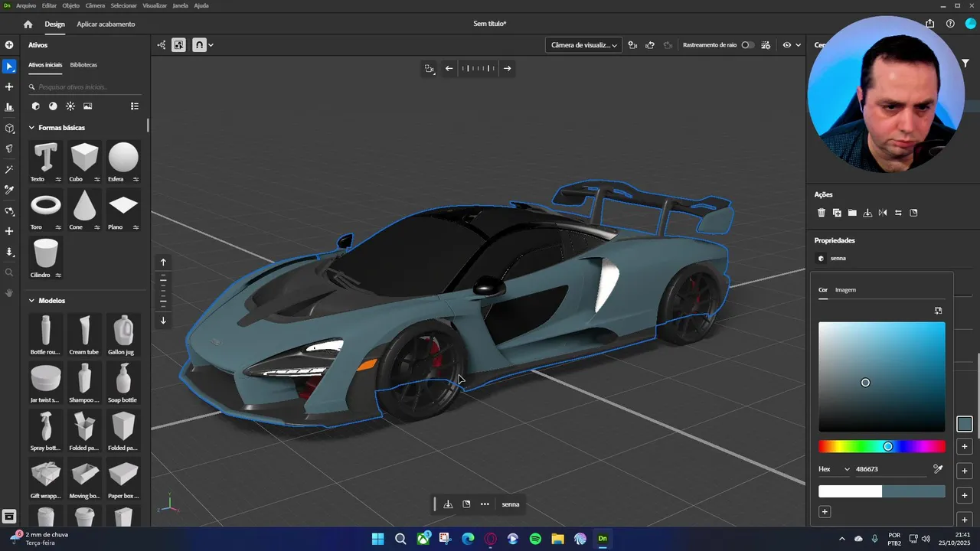
Task: Click the viewport up arrow button
Action: click(163, 262)
